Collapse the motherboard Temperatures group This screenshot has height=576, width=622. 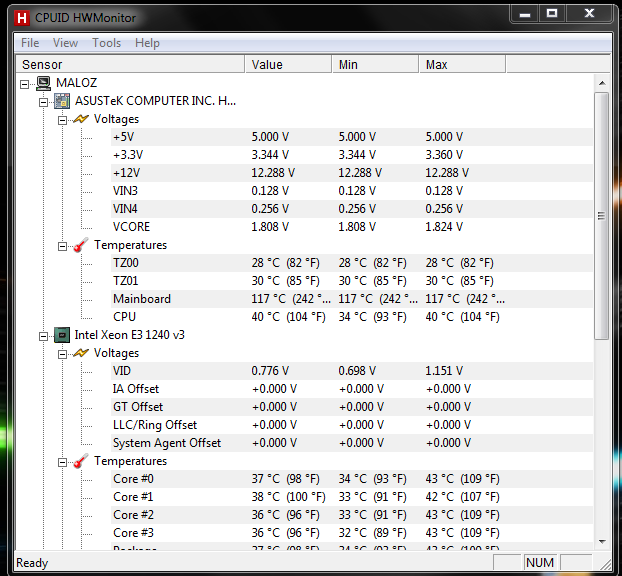[x=62, y=246]
